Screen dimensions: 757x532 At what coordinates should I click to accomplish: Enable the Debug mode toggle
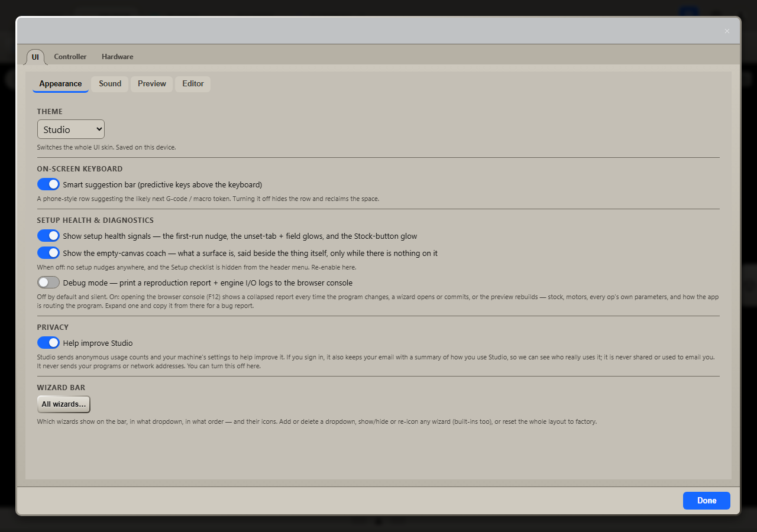point(48,283)
